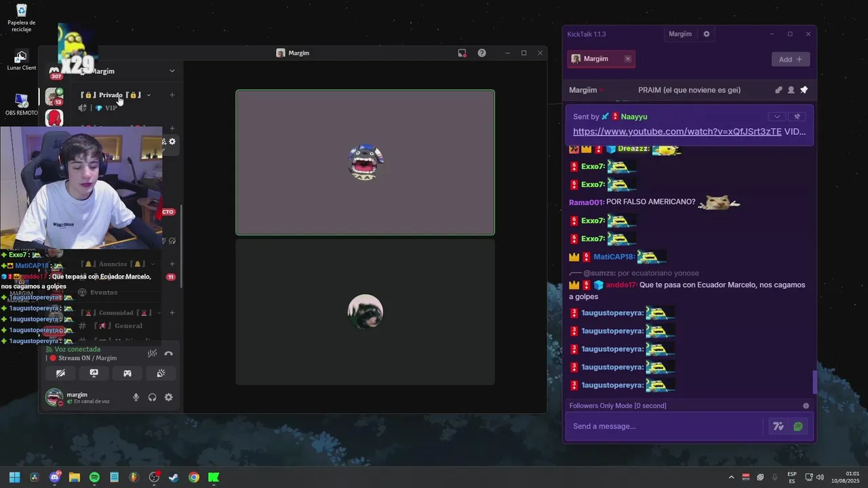The height and width of the screenshot is (488, 868).
Task: Click Dreazzz username in KickTalk chat
Action: click(x=633, y=148)
